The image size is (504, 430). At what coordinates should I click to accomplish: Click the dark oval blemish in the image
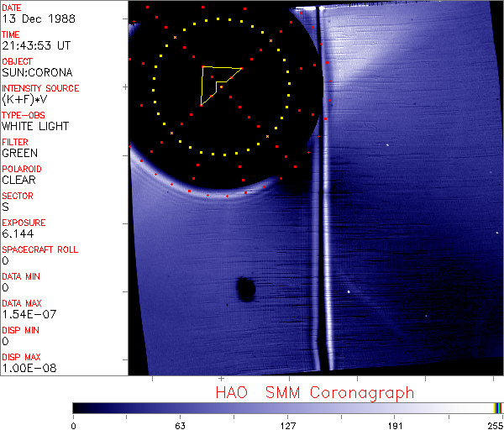tap(246, 289)
